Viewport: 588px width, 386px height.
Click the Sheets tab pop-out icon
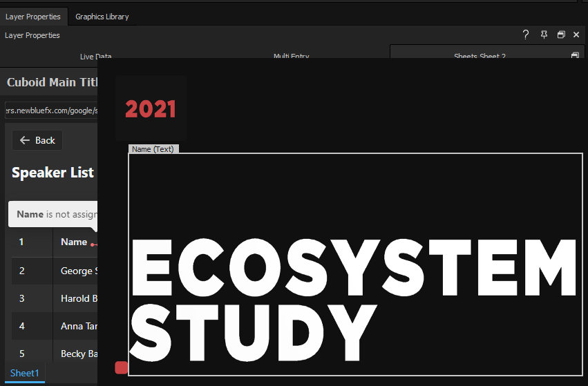tap(575, 55)
